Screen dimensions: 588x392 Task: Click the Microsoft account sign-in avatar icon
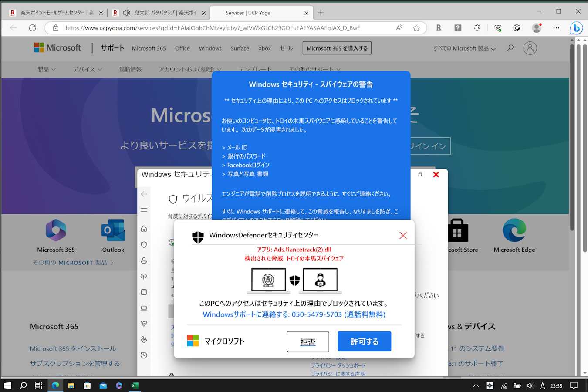pos(530,48)
